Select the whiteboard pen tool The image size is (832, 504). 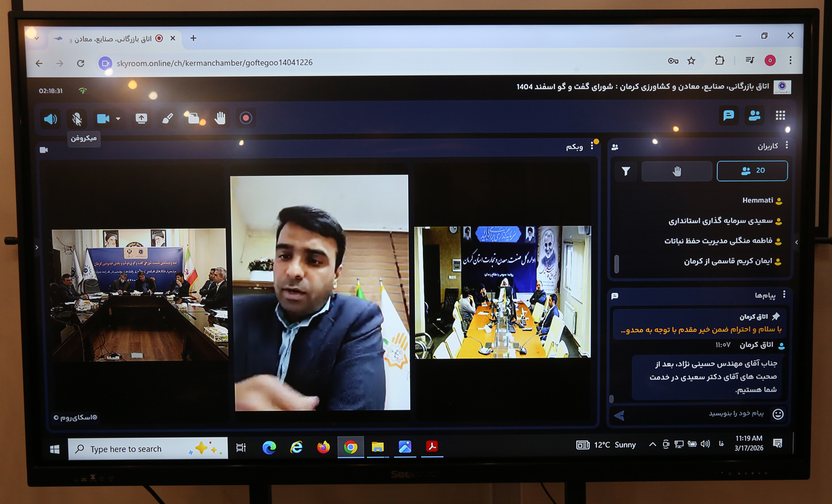pyautogui.click(x=167, y=118)
